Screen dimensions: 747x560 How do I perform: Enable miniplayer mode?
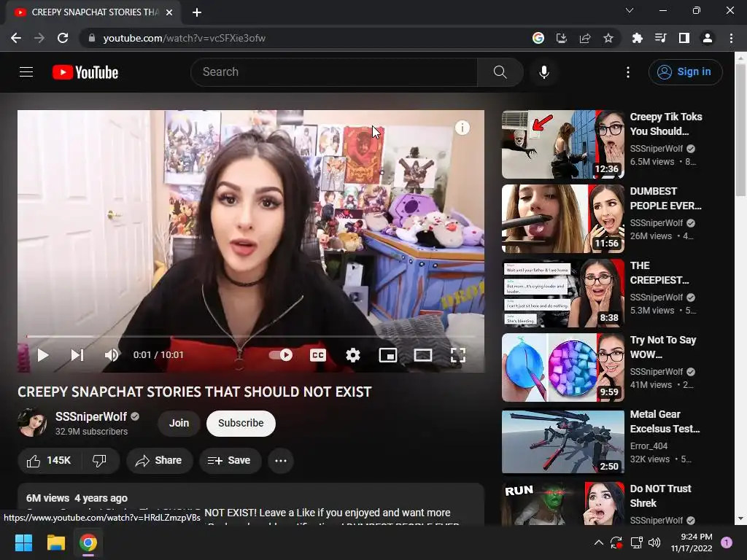tap(388, 355)
